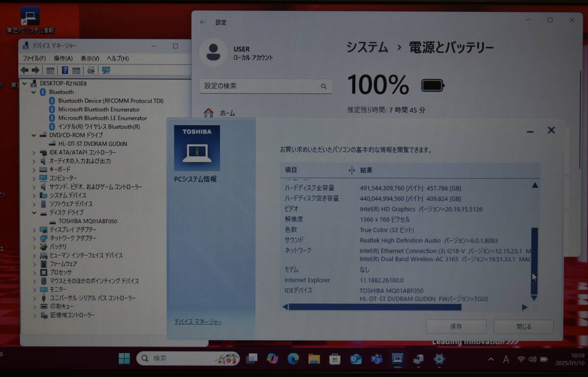Click the 結果 column header
The width and height of the screenshot is (588, 377).
click(x=366, y=170)
